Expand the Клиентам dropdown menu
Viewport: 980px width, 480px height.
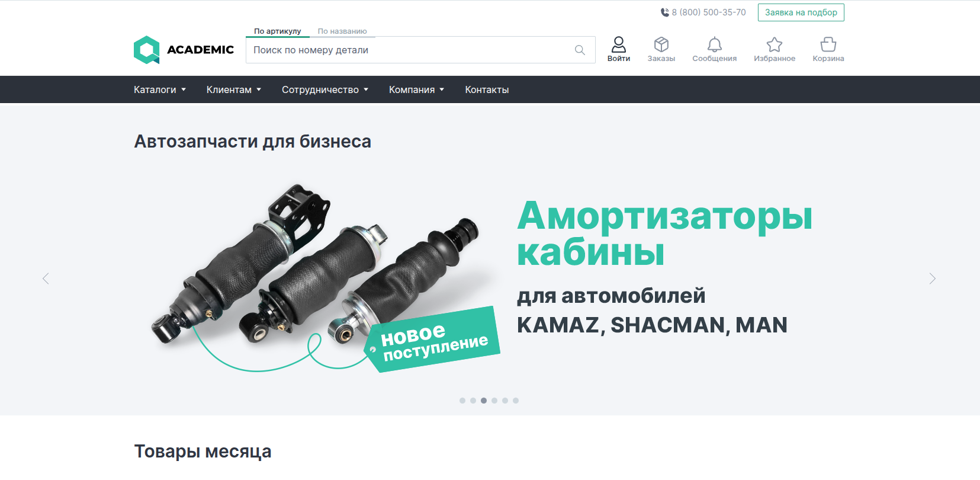click(x=234, y=89)
